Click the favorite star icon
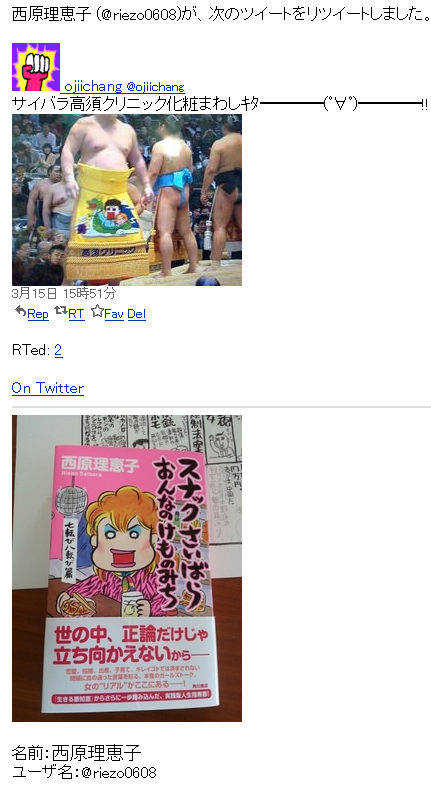 click(x=97, y=311)
